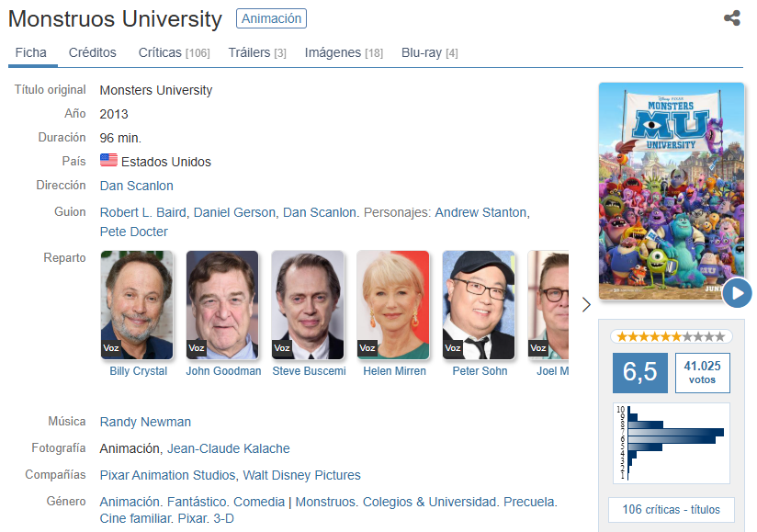Image resolution: width=757 pixels, height=532 pixels.
Task: Open the Animación genre link
Action: (130, 502)
